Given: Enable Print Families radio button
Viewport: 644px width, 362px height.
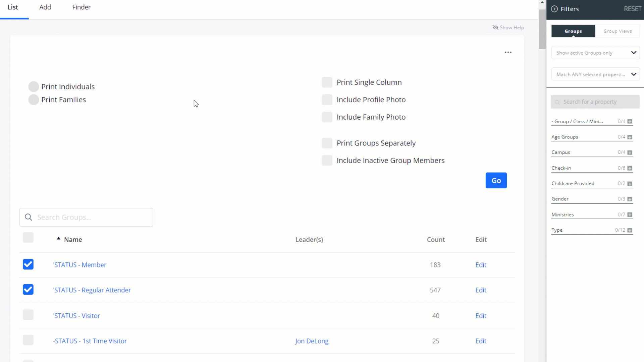Looking at the screenshot, I should (34, 100).
